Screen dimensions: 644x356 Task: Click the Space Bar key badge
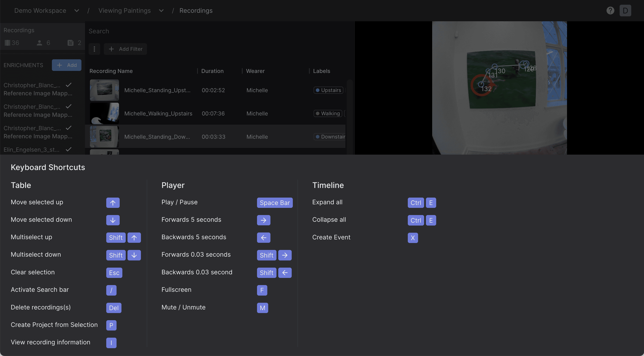coord(274,203)
